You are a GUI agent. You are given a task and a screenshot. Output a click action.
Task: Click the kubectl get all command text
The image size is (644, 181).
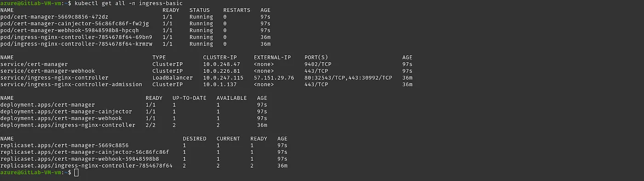coord(128,3)
